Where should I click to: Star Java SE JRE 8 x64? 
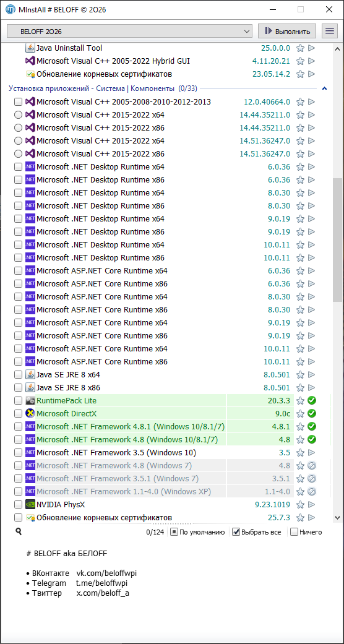tap(301, 374)
